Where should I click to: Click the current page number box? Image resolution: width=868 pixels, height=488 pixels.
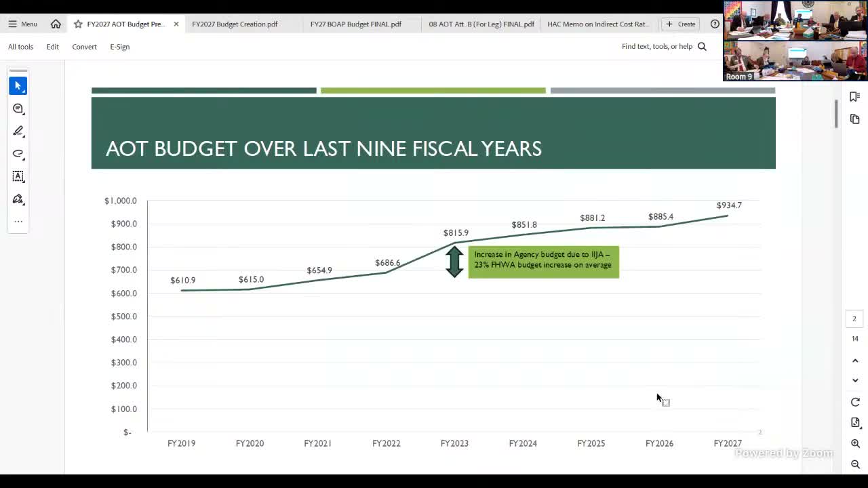(854, 319)
